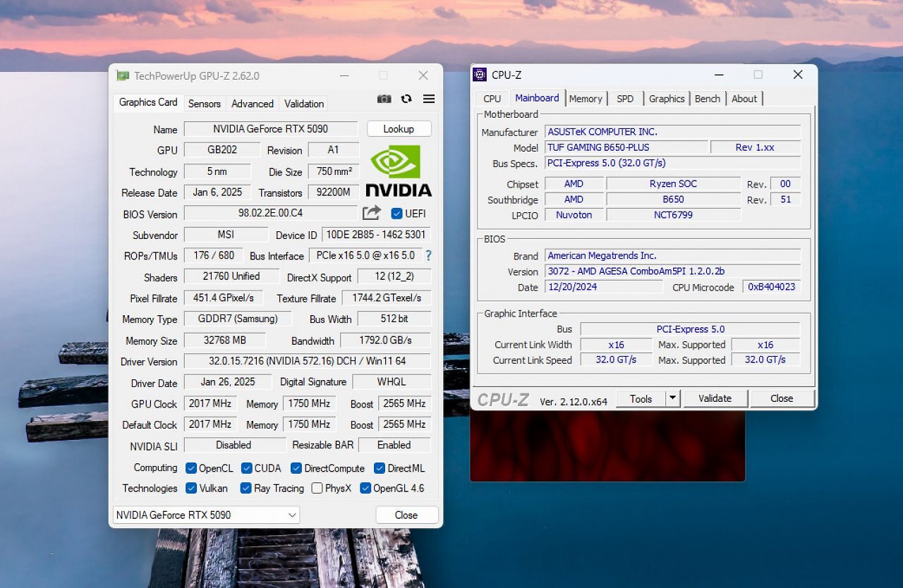Expand the CPU-Z Tools dropdown arrow

(x=673, y=398)
